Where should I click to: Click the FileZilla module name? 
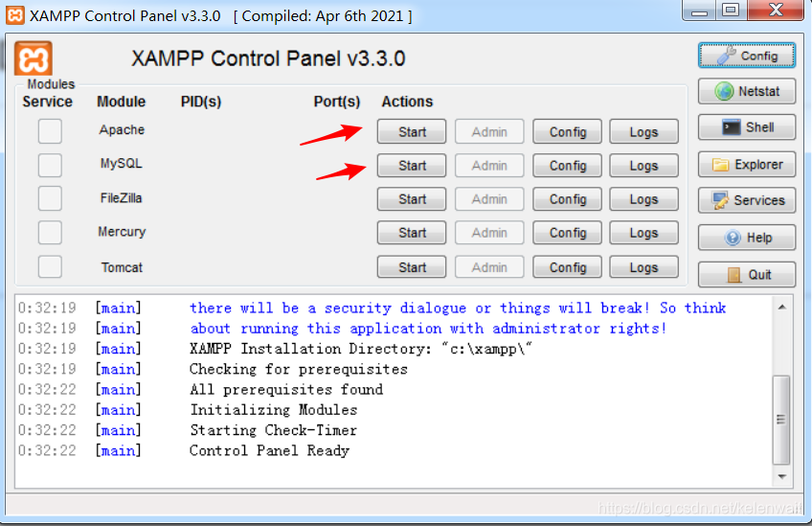[x=122, y=198]
